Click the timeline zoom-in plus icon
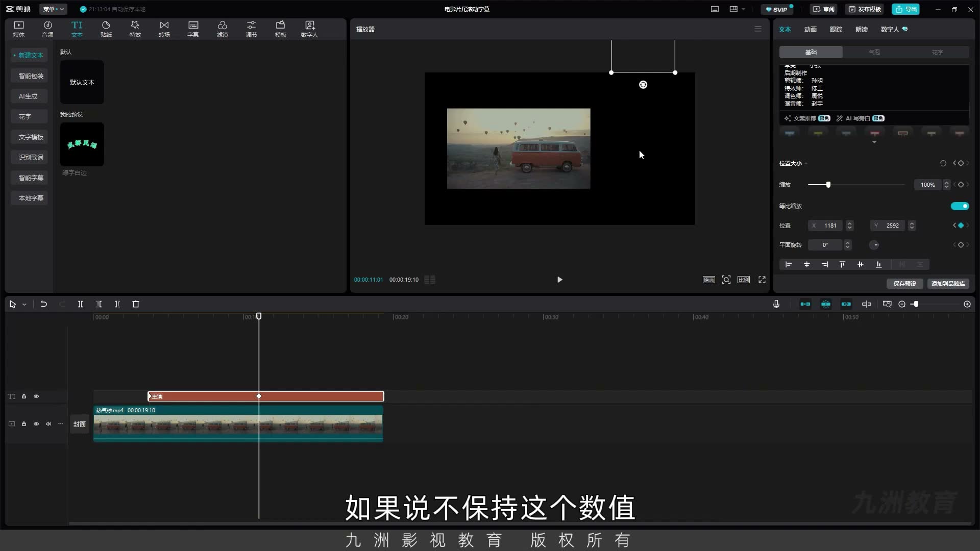This screenshot has width=980, height=551. point(967,304)
